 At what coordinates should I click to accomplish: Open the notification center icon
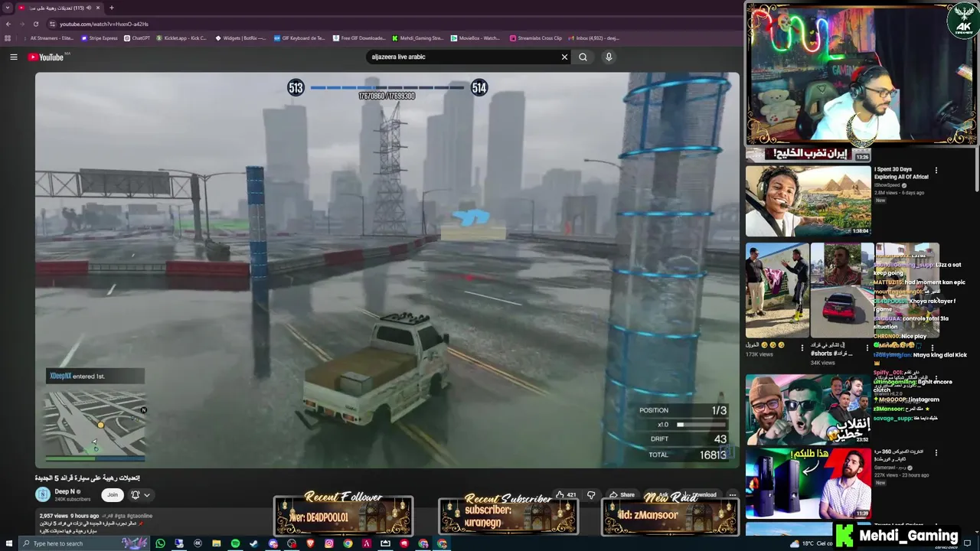[x=968, y=543]
